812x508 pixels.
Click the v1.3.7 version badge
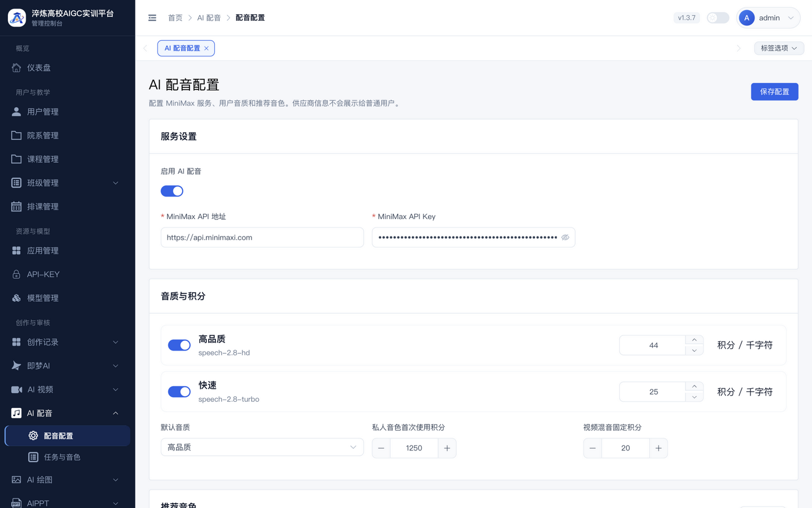[686, 18]
